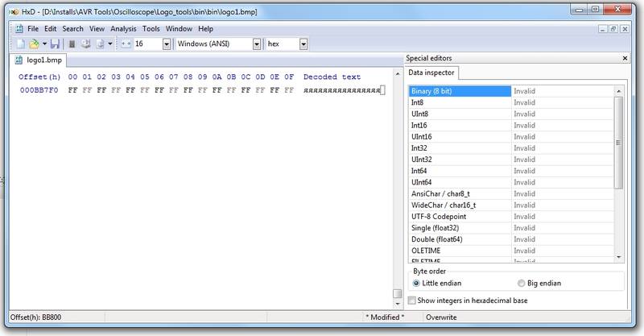Viewport: 644px width, 336px height.
Task: Enable Show integers in hexadecimal base
Action: coord(413,301)
